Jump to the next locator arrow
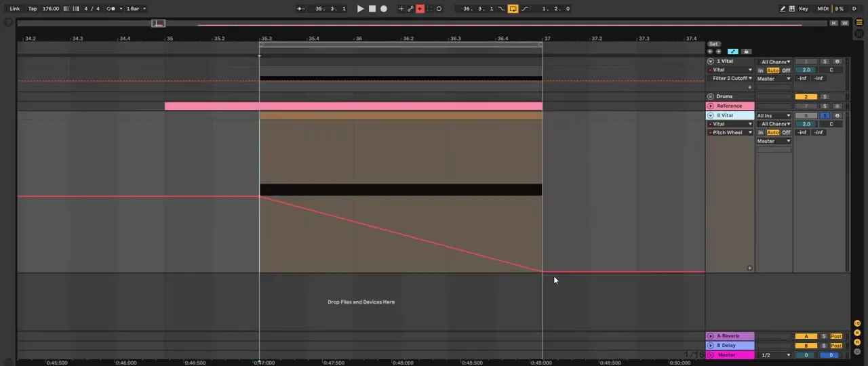Screen dimensions: 868x366 718,52
